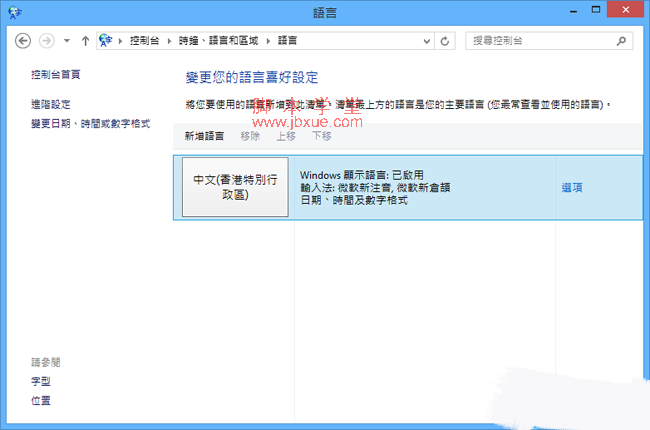Open the recent locations dropdown arrow

(67, 41)
